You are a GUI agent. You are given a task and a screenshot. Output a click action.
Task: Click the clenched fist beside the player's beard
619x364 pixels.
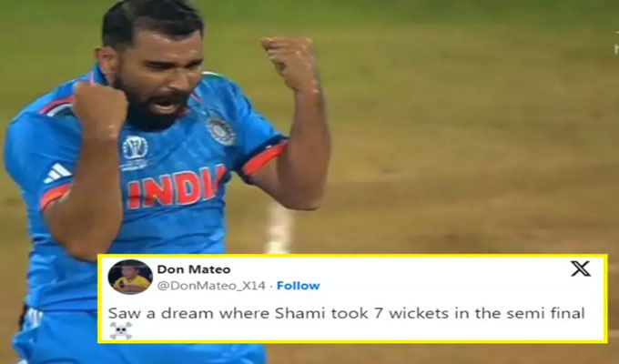click(101, 109)
